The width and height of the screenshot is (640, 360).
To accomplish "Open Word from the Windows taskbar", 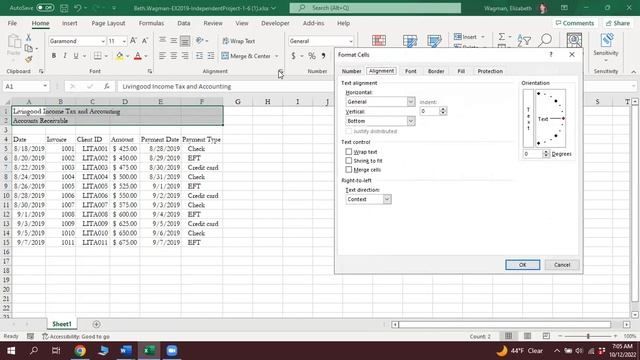I will pyautogui.click(x=126, y=351).
